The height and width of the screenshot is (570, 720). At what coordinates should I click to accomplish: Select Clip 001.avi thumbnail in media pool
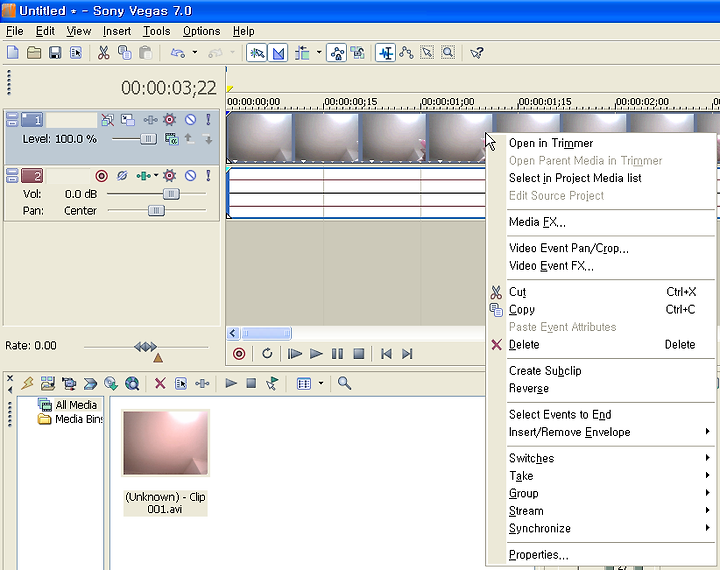[x=165, y=443]
